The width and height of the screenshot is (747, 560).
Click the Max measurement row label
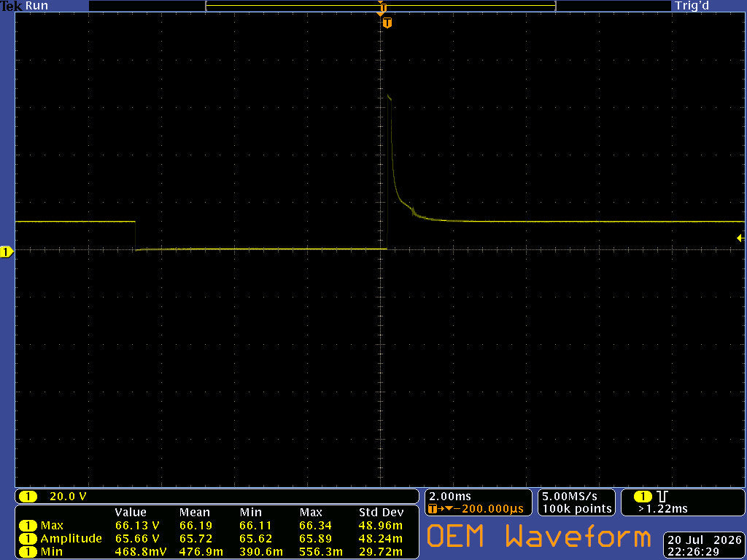(x=52, y=526)
